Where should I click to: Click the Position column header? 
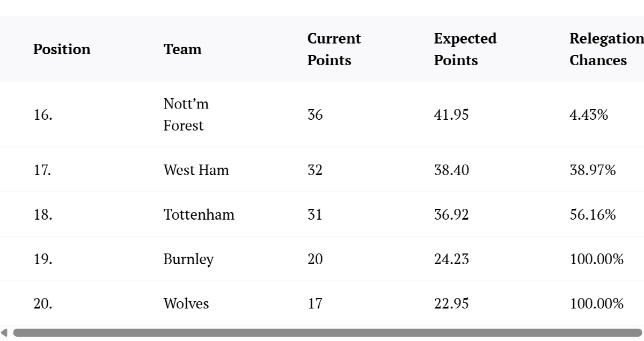pos(62,49)
